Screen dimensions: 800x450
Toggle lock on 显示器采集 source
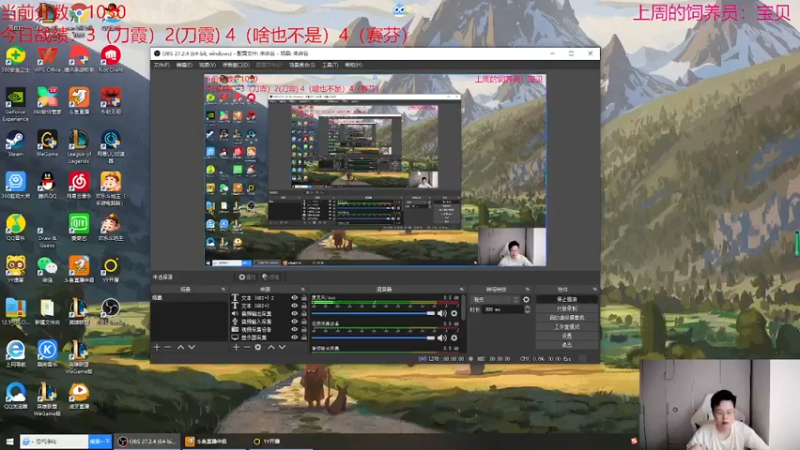304,337
